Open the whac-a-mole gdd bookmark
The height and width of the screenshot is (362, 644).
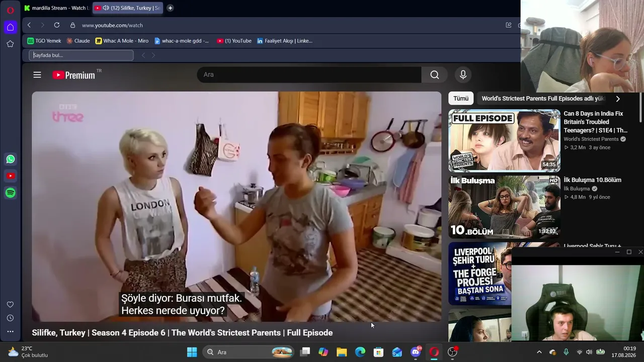click(182, 41)
